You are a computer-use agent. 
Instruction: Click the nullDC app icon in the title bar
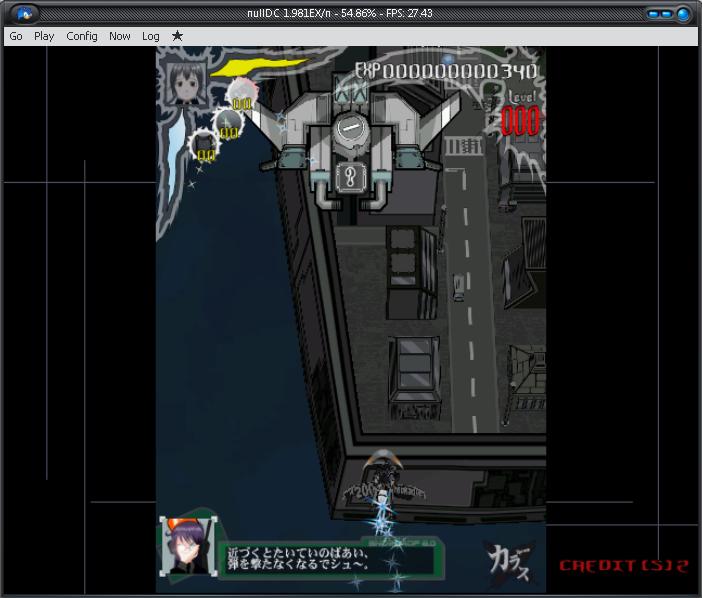point(24,13)
